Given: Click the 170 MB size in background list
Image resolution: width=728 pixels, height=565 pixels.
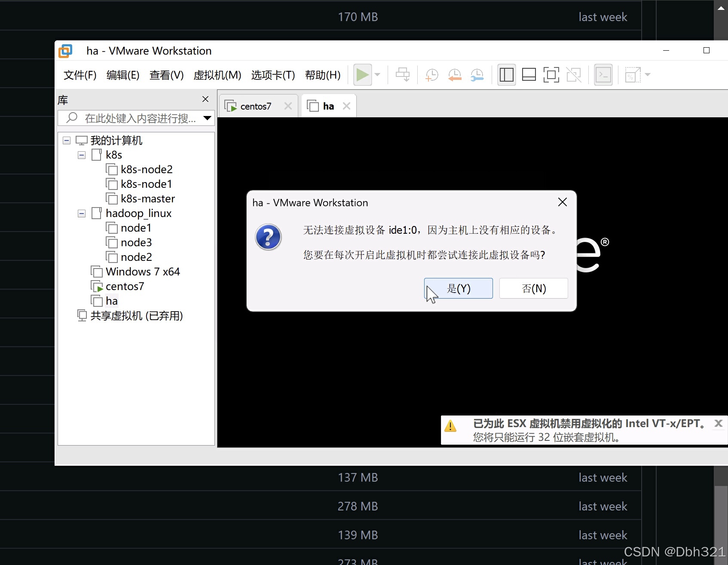Looking at the screenshot, I should point(358,17).
